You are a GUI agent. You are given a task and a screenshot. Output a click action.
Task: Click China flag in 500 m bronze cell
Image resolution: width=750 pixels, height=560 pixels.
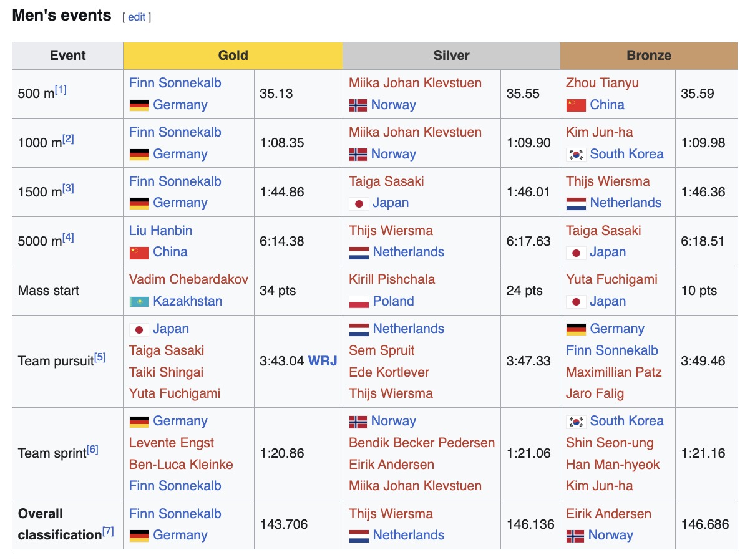pyautogui.click(x=575, y=105)
